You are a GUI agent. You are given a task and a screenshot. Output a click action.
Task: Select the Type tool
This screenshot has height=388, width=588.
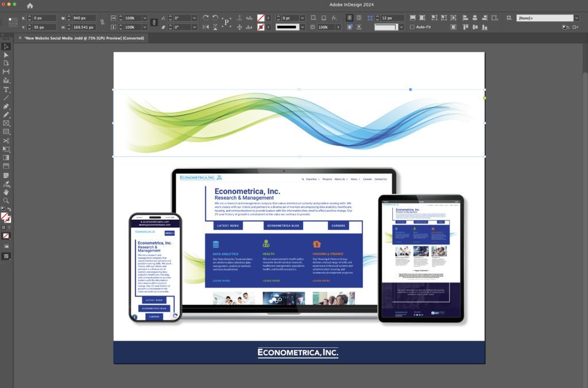pos(6,89)
